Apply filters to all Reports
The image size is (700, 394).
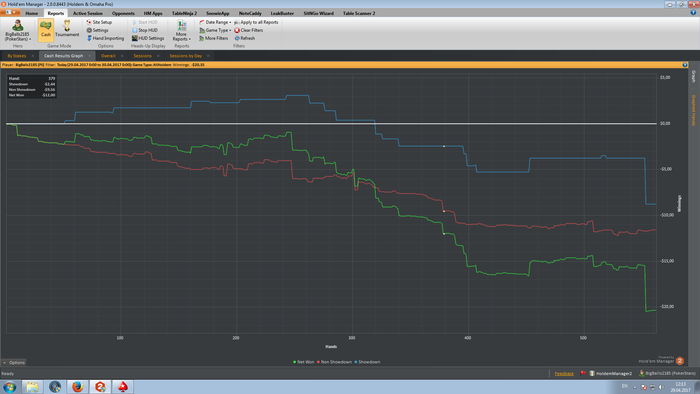pos(256,22)
